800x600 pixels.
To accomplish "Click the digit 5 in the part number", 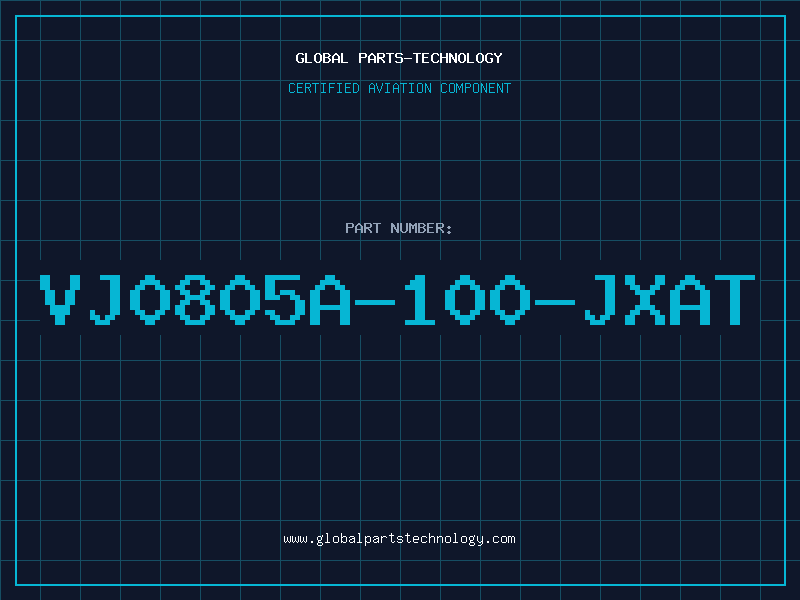I will 285,299.
